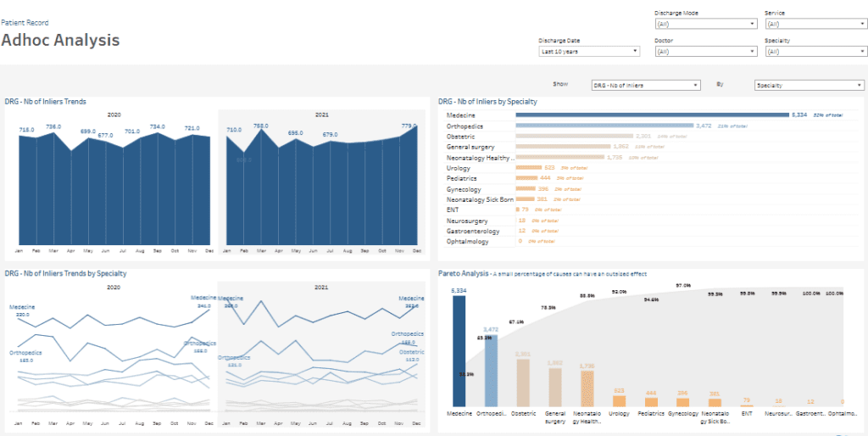Select the Urology column in Pareto chart
The image size is (868, 436).
point(619,401)
